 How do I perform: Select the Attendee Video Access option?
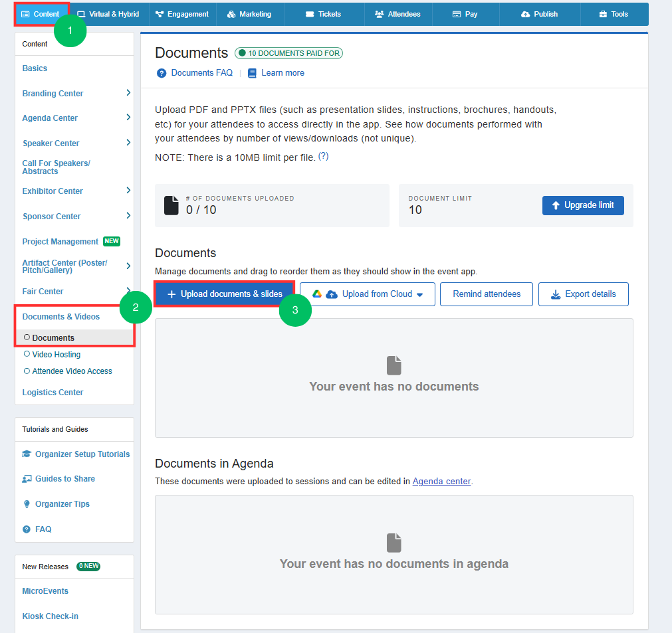point(27,371)
